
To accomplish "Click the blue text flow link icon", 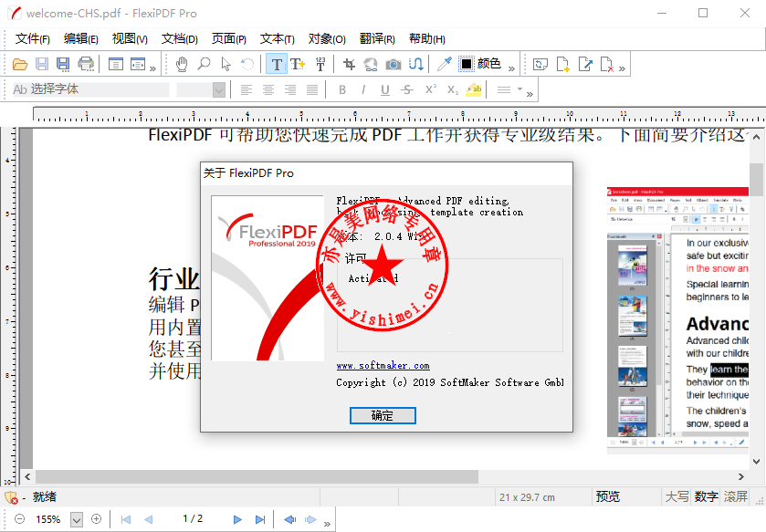I will tap(415, 64).
